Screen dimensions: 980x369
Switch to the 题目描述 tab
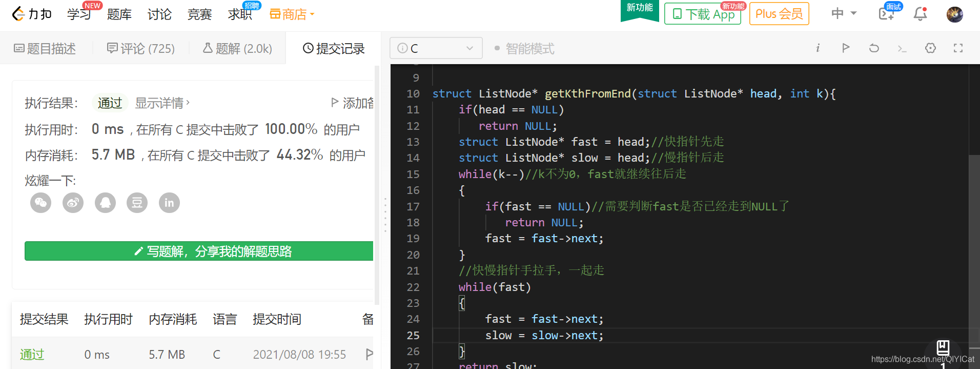click(45, 49)
